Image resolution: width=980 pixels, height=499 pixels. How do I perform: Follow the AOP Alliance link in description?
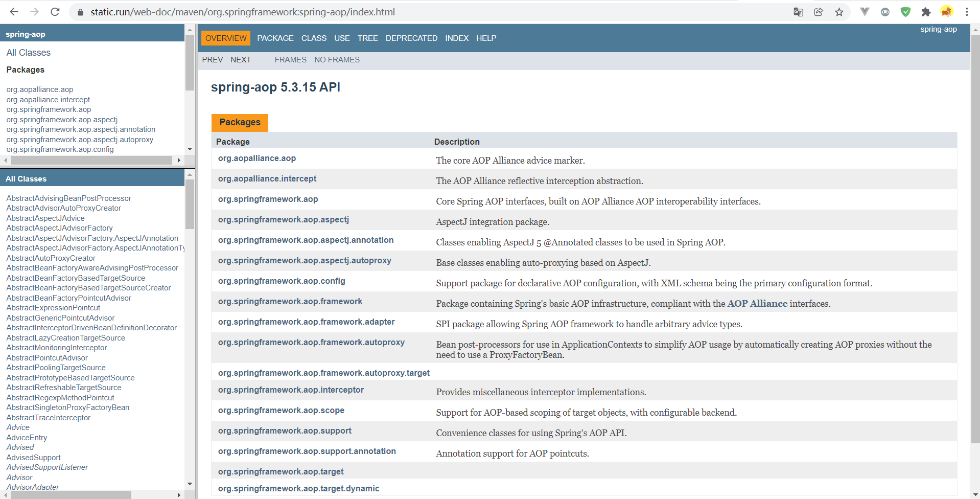coord(757,304)
